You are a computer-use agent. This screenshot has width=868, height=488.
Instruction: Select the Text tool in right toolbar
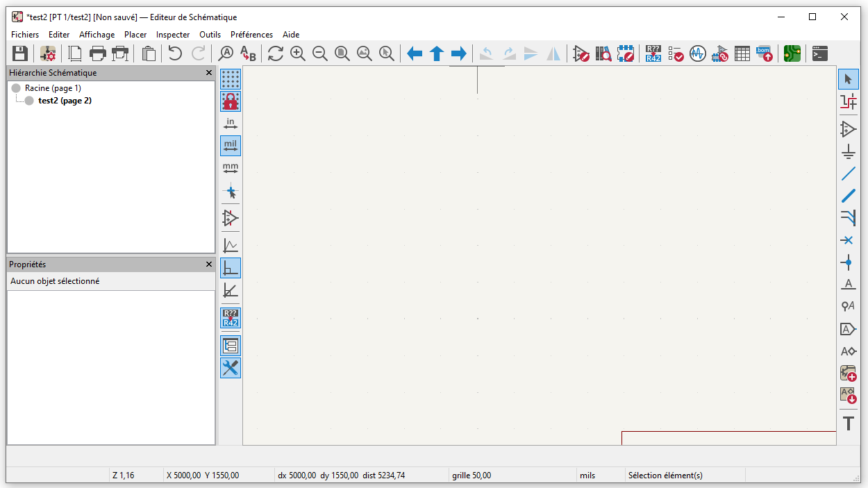pyautogui.click(x=848, y=423)
